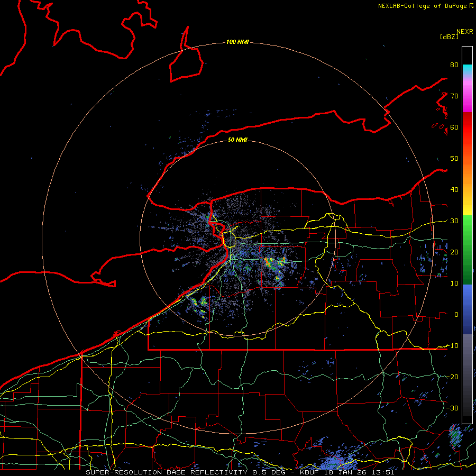The height and width of the screenshot is (476, 476).
Task: Click the orange 45 dBZ color band
Action: tap(467, 174)
